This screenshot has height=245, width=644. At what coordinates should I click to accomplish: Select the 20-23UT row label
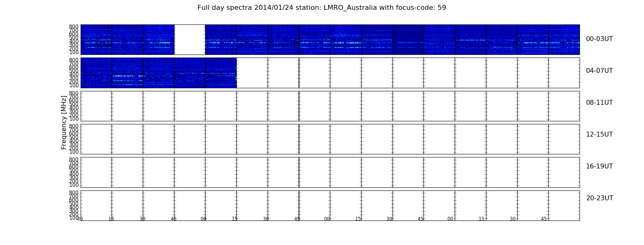[600, 198]
